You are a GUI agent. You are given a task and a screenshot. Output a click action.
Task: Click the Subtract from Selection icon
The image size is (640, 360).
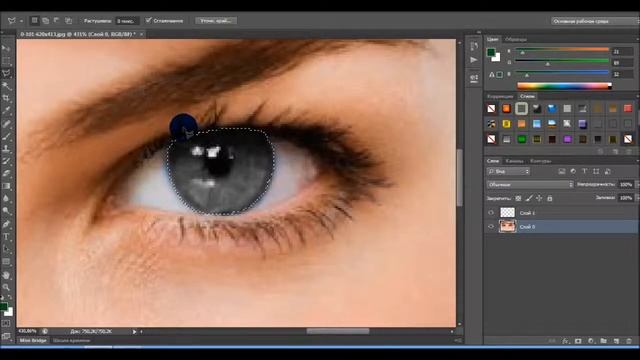click(57, 20)
